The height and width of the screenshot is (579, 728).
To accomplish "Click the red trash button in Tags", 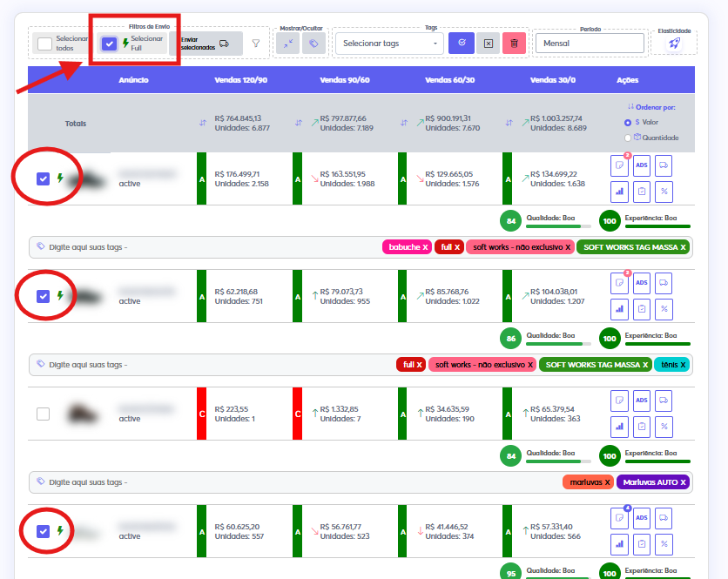I will pos(514,44).
